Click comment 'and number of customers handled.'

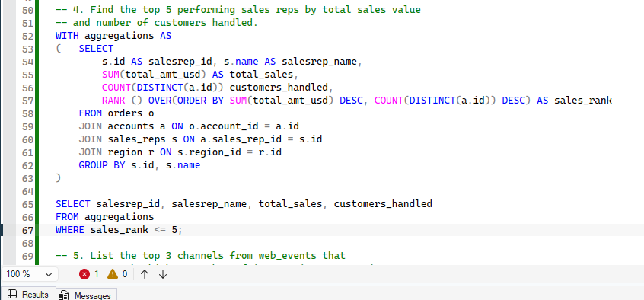[x=165, y=23]
